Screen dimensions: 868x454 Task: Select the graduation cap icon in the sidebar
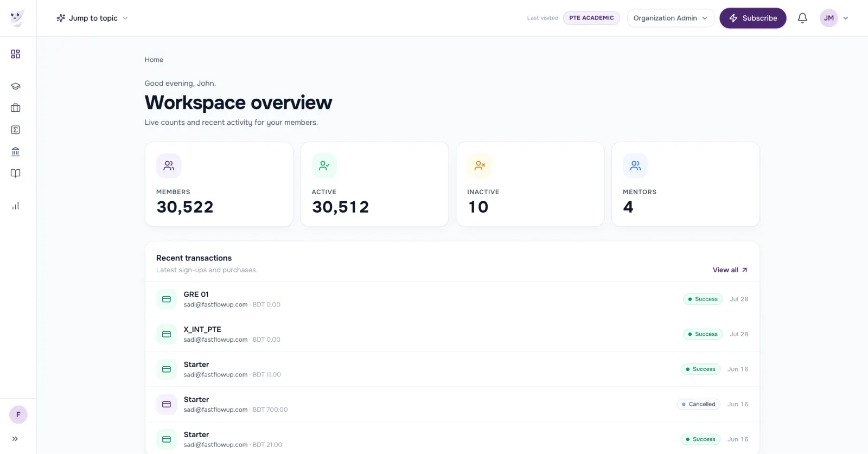click(x=16, y=86)
